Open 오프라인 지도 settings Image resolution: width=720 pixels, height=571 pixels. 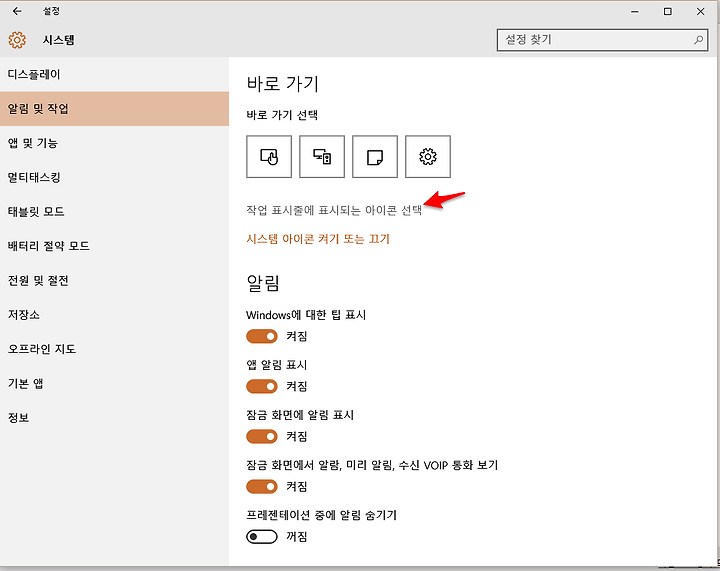pyautogui.click(x=114, y=349)
